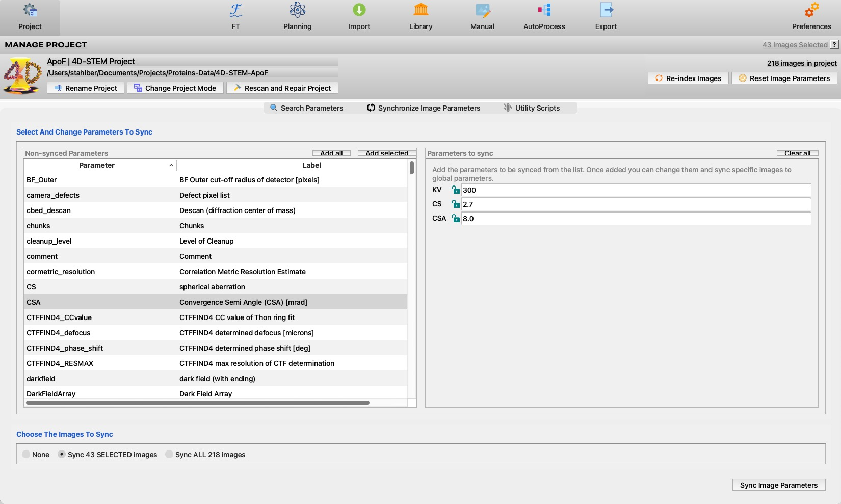Select the None radio option
841x504 pixels.
click(26, 455)
